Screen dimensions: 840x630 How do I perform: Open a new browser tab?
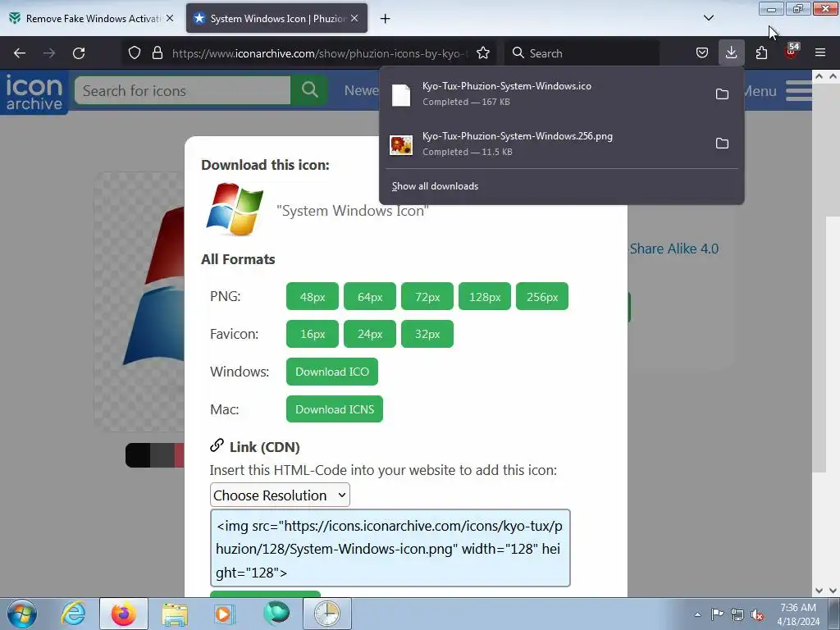(x=385, y=18)
